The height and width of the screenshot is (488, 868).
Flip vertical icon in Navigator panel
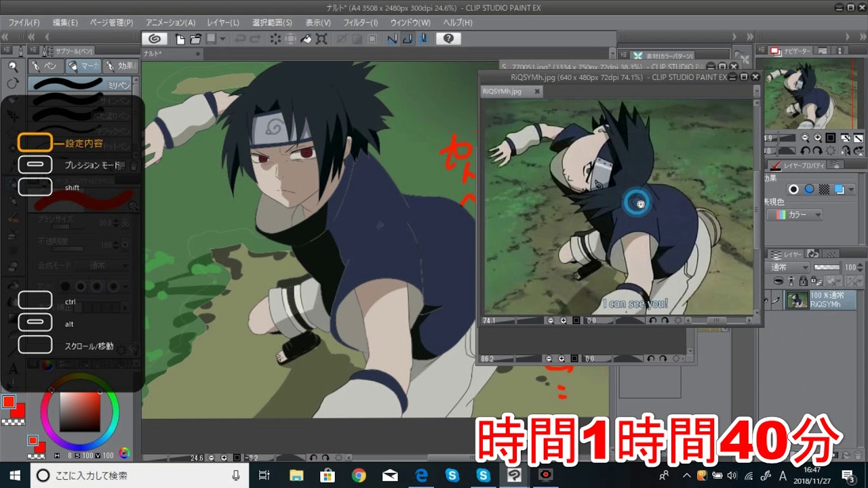pyautogui.click(x=859, y=151)
